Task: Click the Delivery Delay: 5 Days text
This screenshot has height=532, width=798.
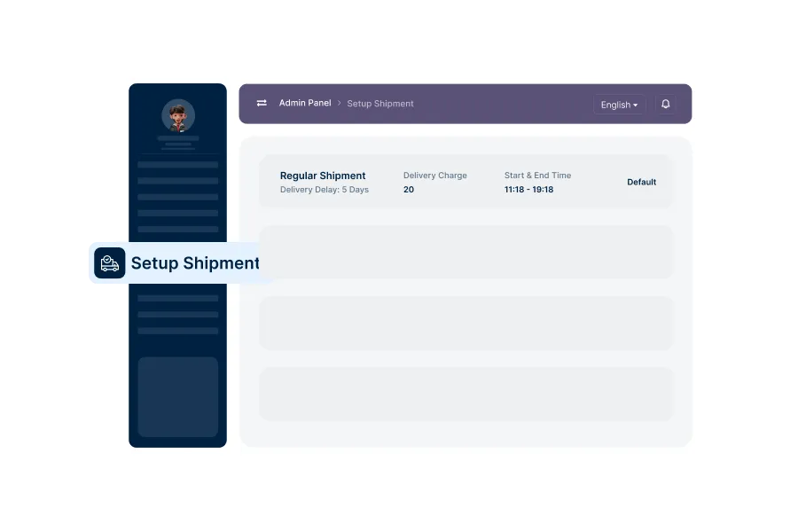Action: (325, 190)
